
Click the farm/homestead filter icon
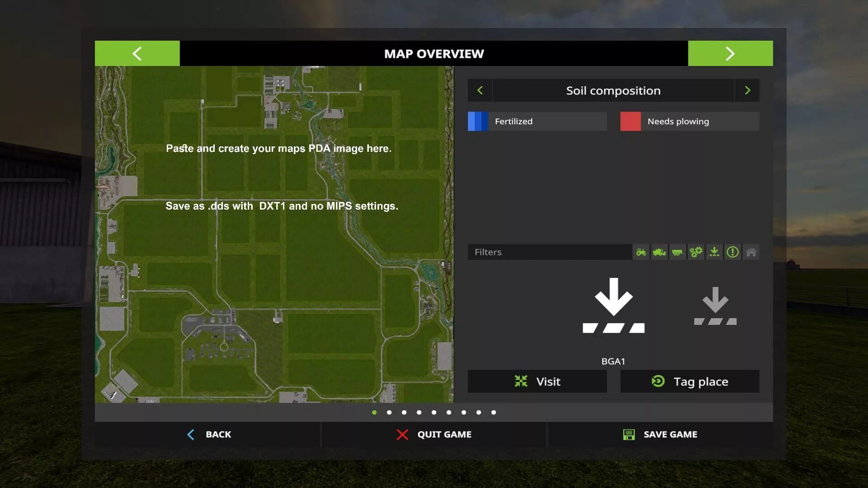(750, 251)
